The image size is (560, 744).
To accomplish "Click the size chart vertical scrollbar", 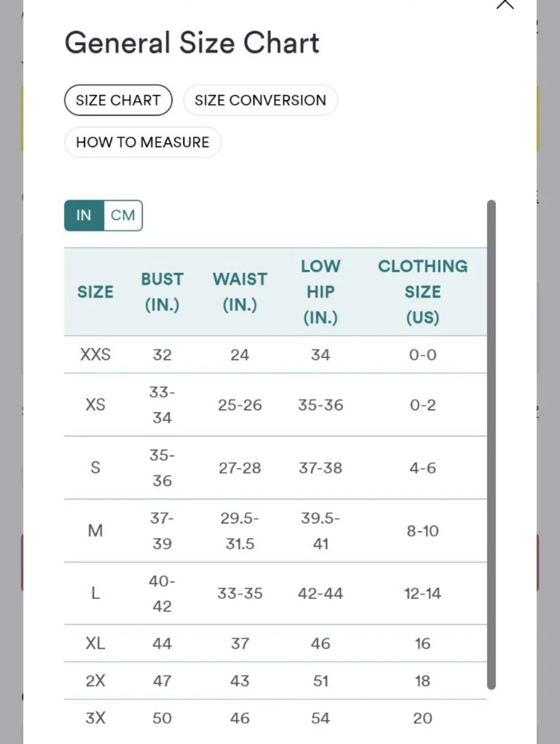I will tap(491, 445).
